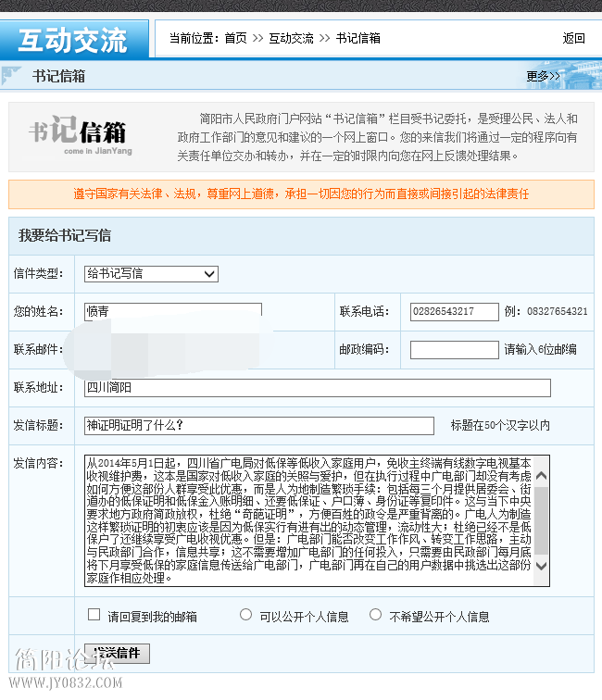Click the 联系邮件 label
Screen dimensions: 602x700
coord(38,350)
